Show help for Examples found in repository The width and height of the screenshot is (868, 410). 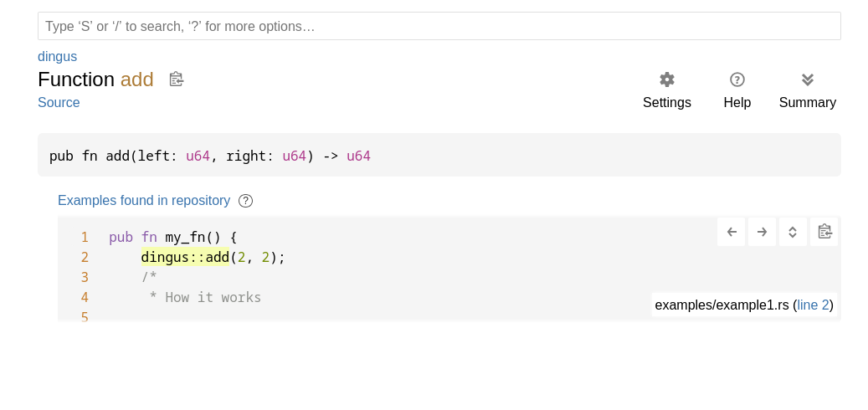245,201
